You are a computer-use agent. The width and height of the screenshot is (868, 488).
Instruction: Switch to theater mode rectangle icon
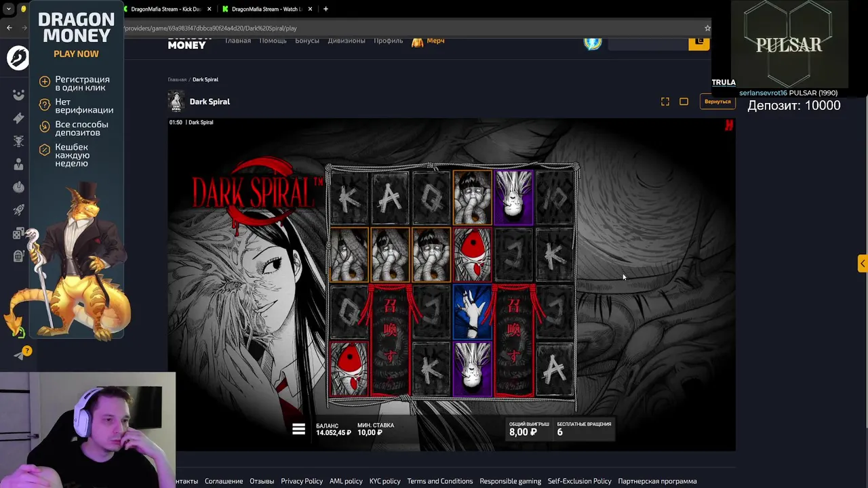pyautogui.click(x=684, y=102)
